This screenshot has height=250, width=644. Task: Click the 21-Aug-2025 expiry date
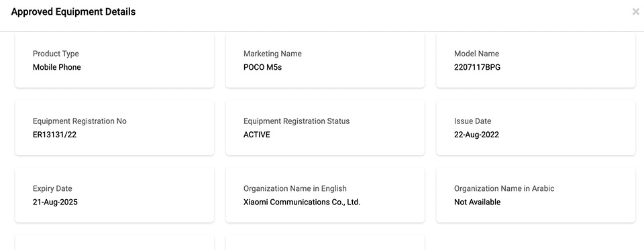pos(55,202)
